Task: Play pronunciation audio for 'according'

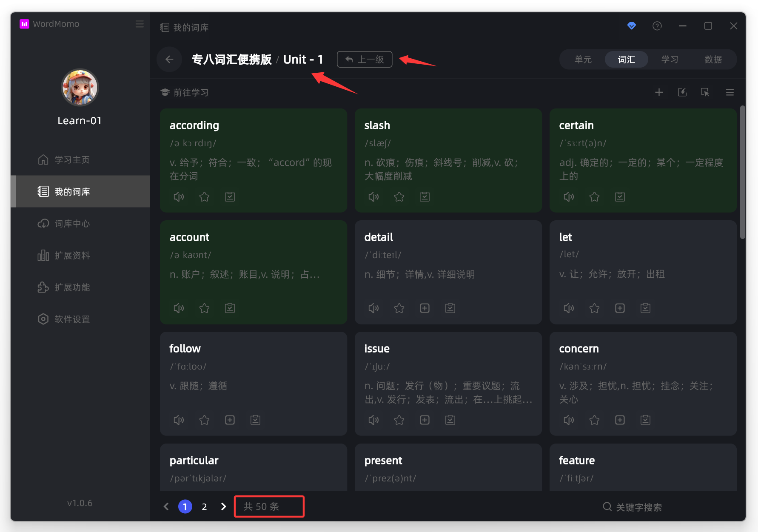Action: point(179,197)
